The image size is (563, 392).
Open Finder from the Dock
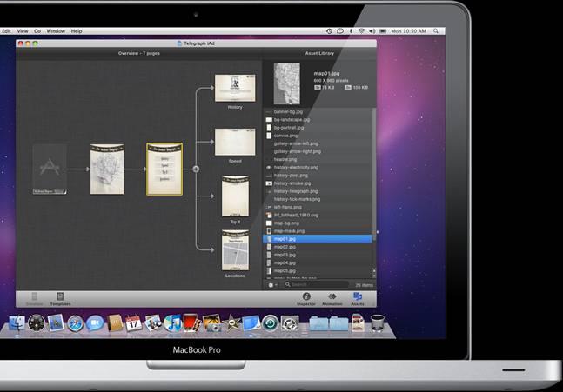(x=17, y=324)
